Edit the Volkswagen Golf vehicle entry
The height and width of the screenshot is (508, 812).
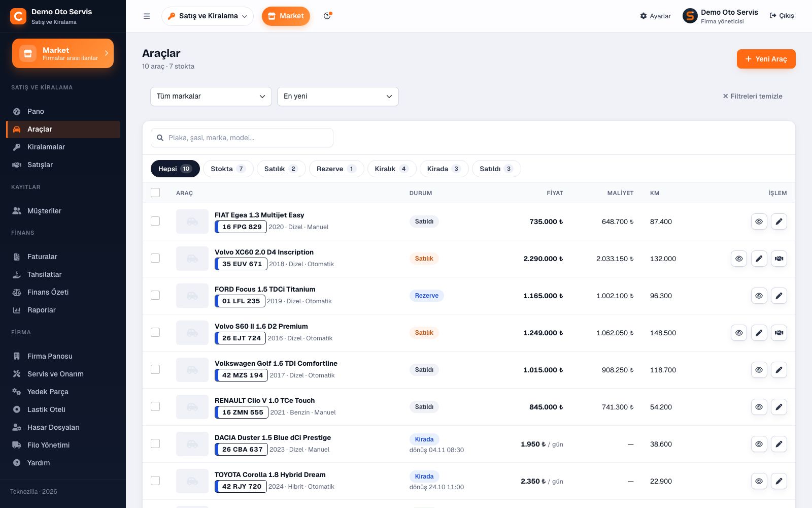tap(779, 370)
